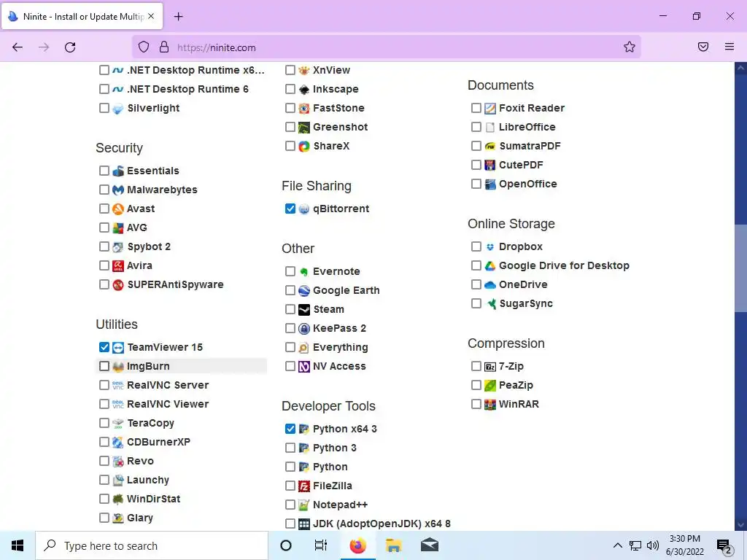Click the AVG icon

(117, 228)
